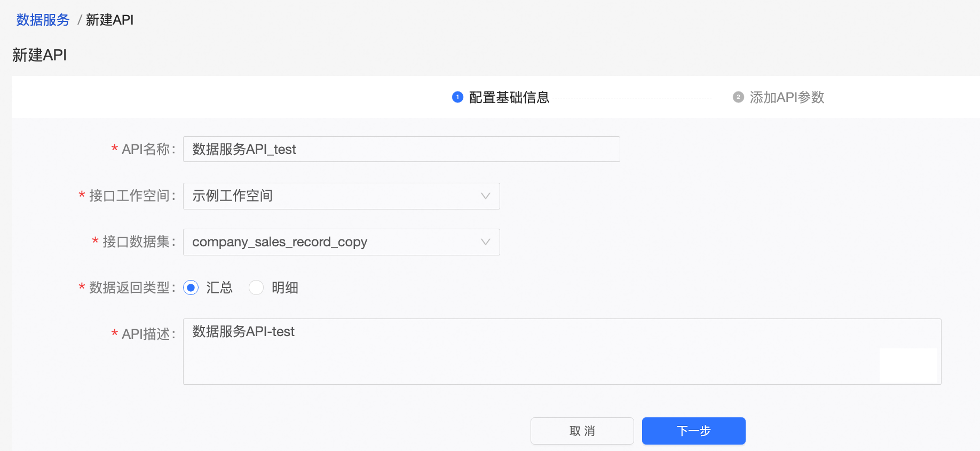Screen dimensions: 980x451
Task: Click the 接口工作空间 field label
Action: [132, 196]
